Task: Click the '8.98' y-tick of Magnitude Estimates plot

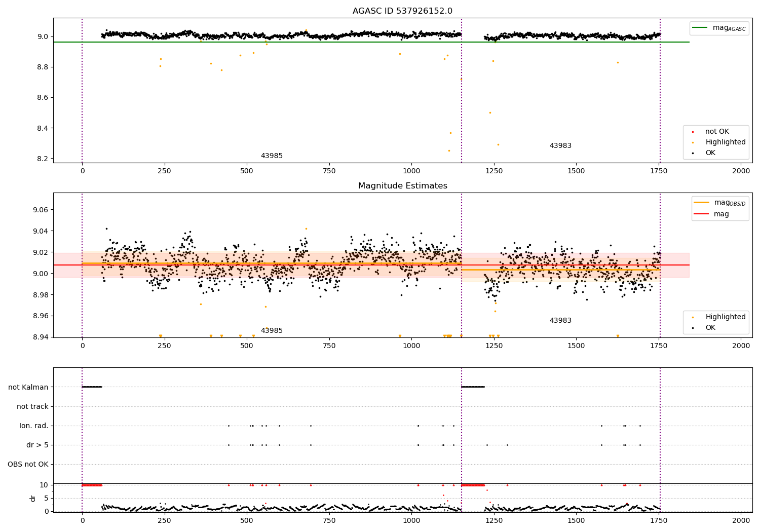Action: click(41, 295)
